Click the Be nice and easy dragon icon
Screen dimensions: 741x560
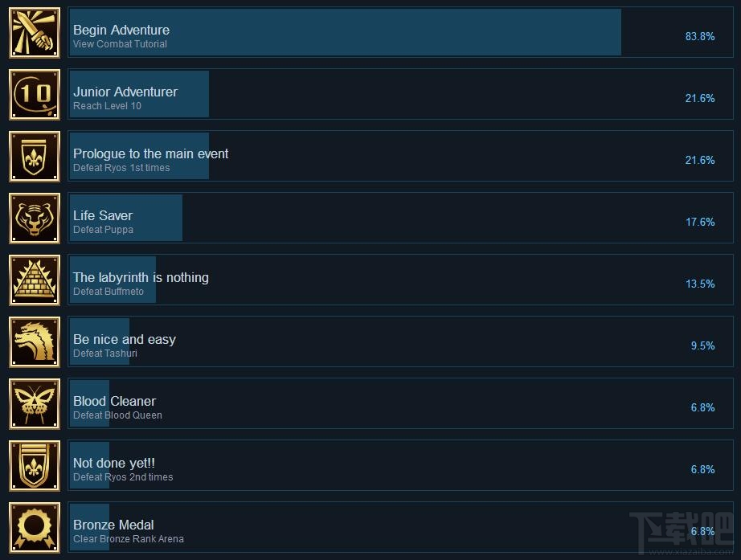click(35, 342)
